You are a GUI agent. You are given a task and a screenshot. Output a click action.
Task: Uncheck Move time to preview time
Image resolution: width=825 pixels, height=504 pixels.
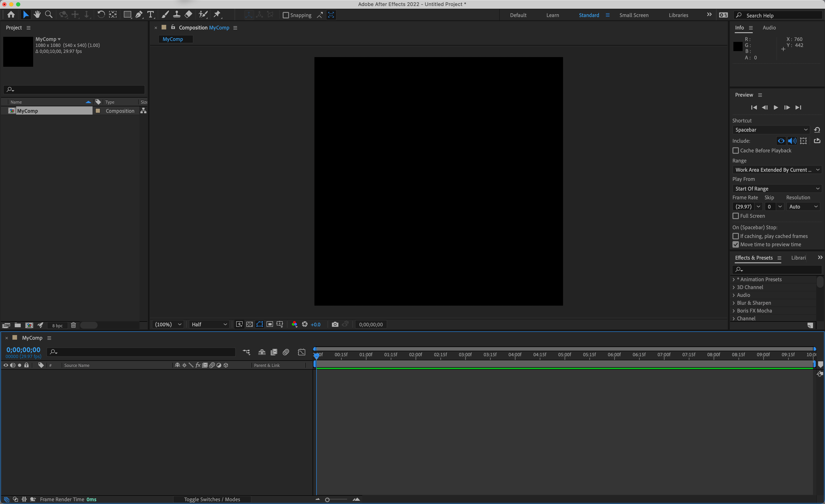(x=736, y=245)
